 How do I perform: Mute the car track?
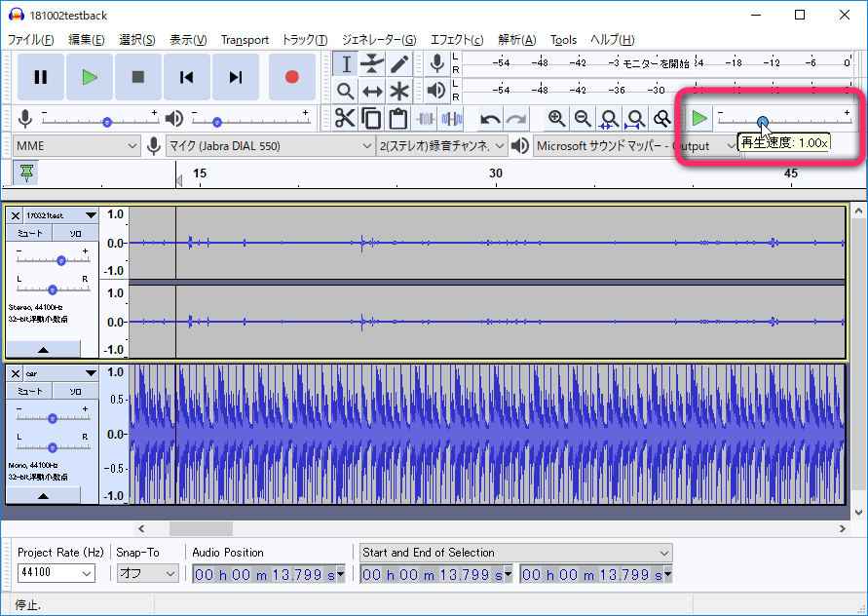(30, 391)
